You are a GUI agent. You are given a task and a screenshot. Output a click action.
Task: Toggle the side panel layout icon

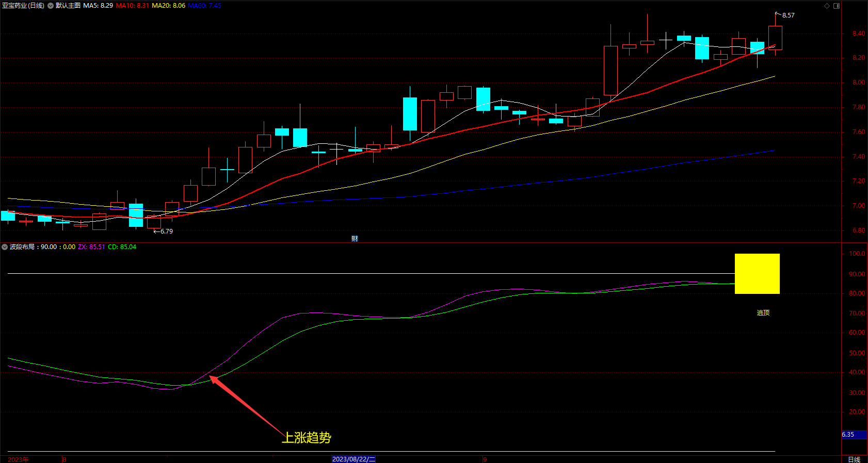(837, 6)
